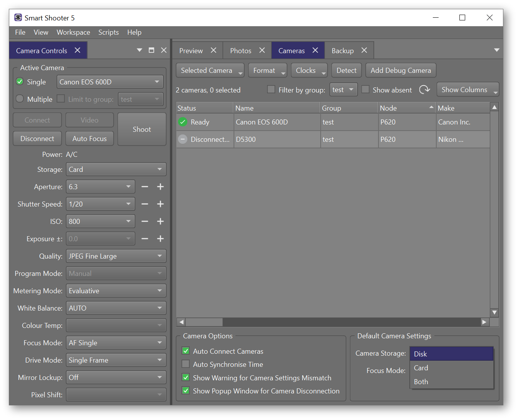Click the right arrow of the horizontal scrollbar
Screen dimensions: 518x420
tap(484, 322)
